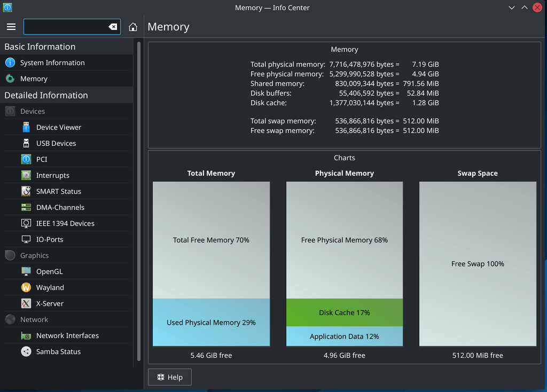Click the Memory sidebar icon
Image resolution: width=547 pixels, height=392 pixels.
click(10, 79)
